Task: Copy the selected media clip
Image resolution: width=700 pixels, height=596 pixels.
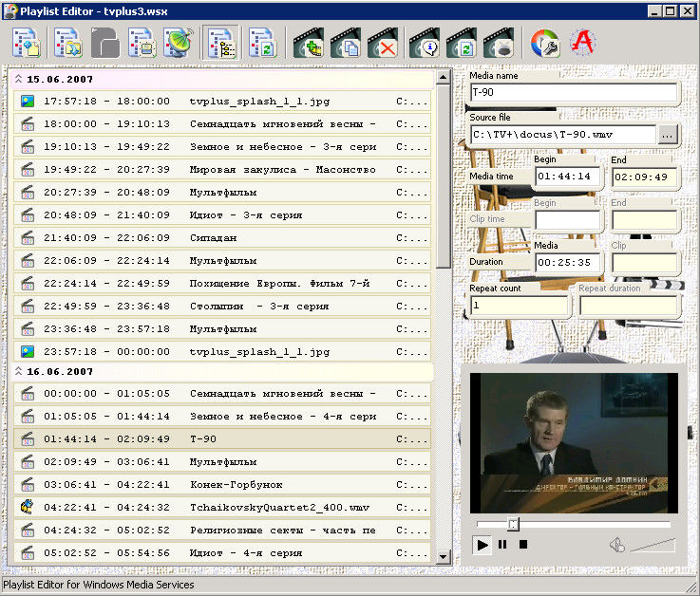Action: 346,43
